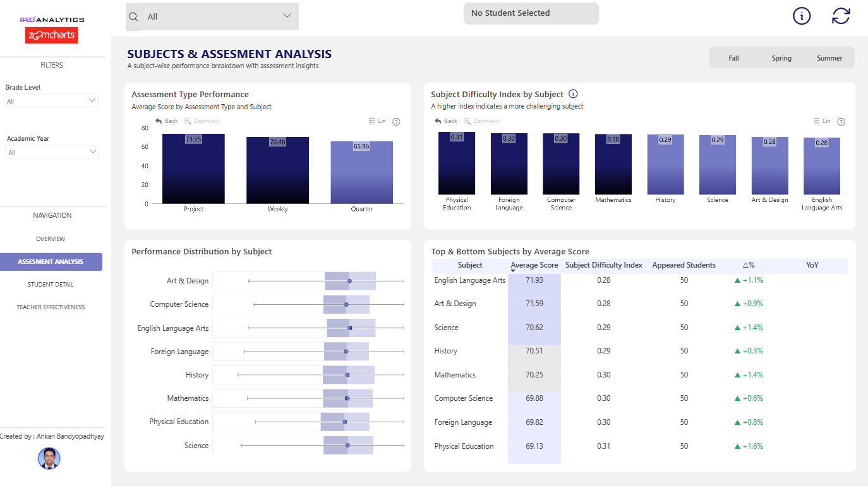Click the Computer Science box plot median dot
This screenshot has width=868, height=486.
pyautogui.click(x=346, y=304)
